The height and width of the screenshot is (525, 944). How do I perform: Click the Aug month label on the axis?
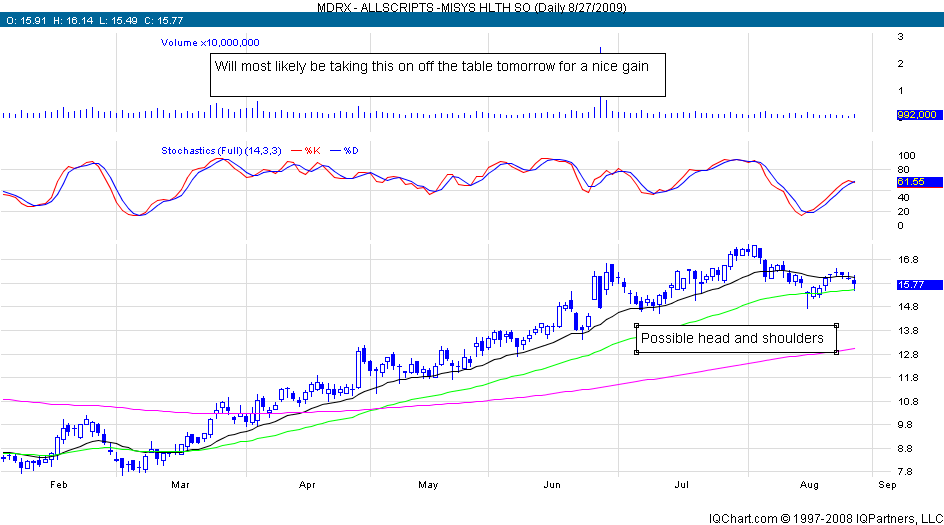(x=809, y=485)
